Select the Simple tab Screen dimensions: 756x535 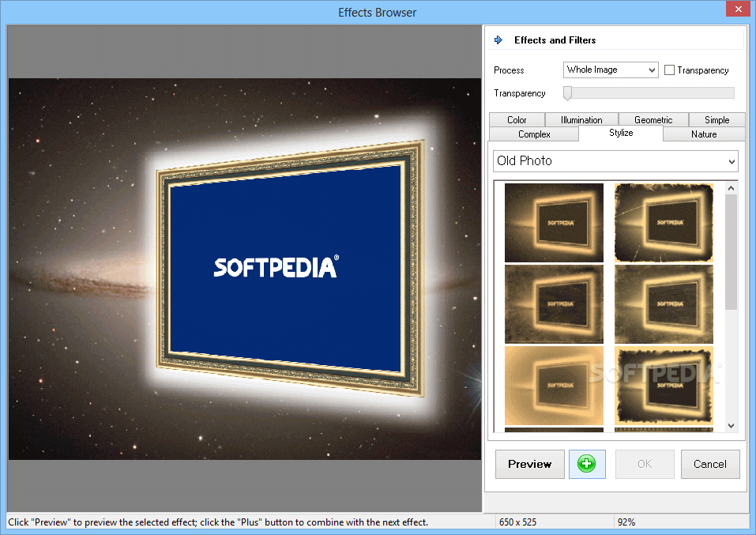717,119
